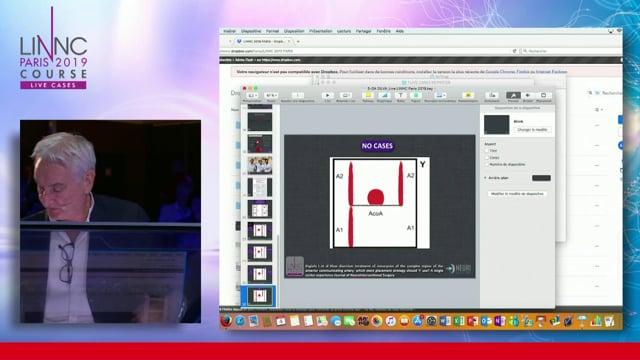Switch to the Format inspector tab

click(513, 96)
